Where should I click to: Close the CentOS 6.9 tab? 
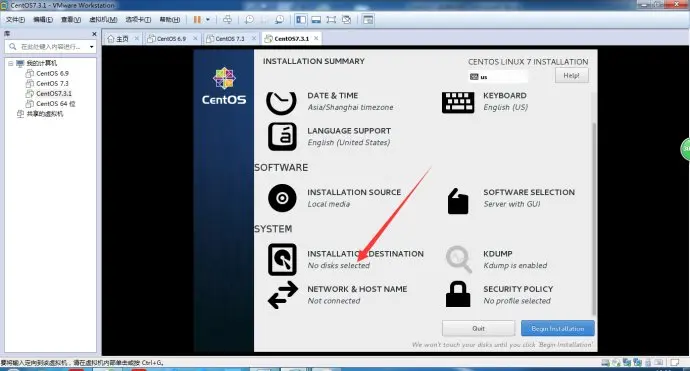point(195,38)
